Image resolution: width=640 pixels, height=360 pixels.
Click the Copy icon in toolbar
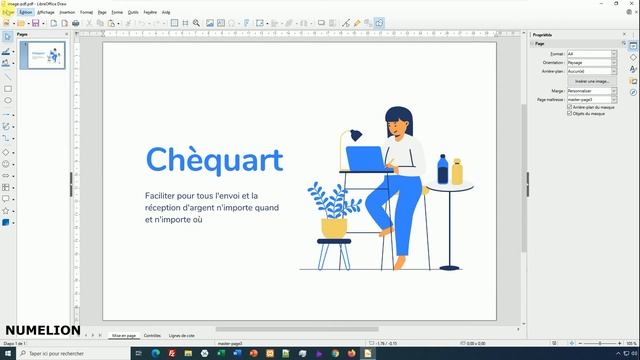click(x=100, y=23)
